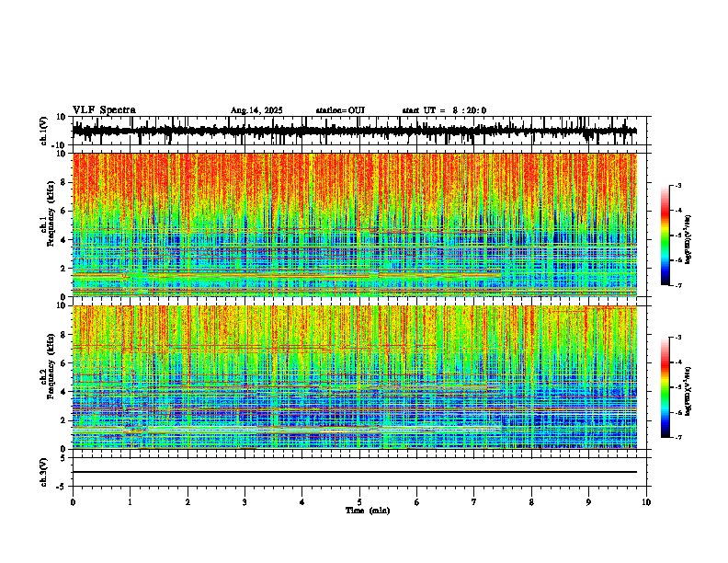Click the '2' kHz tick on ch.1 frequency axis
728x563 pixels.
pyautogui.click(x=63, y=268)
